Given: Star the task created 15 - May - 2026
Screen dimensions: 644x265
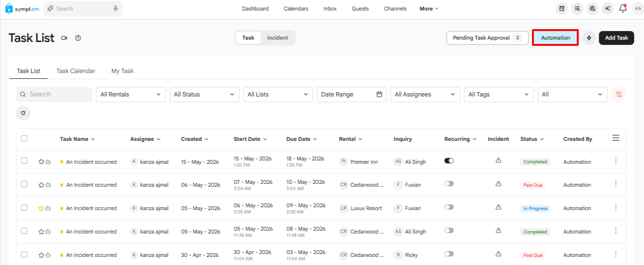Looking at the screenshot, I should point(41,162).
